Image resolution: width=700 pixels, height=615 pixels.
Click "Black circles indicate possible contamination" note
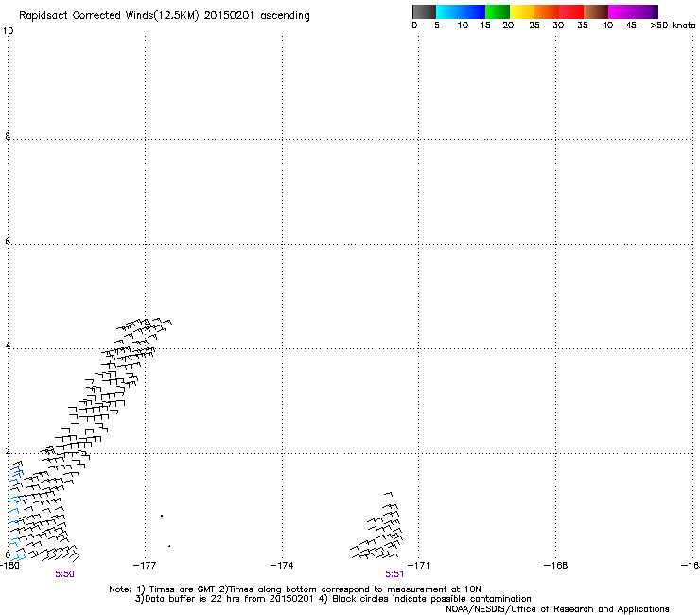pos(431,599)
